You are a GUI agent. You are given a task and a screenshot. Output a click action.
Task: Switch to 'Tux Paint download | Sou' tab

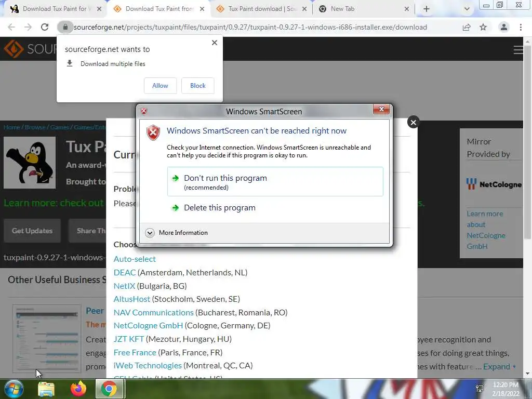tap(262, 9)
